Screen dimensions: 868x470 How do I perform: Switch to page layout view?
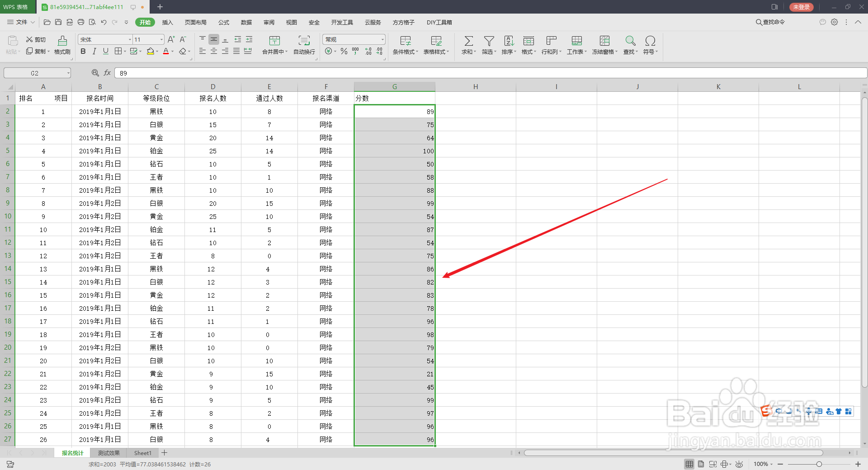pos(701,464)
